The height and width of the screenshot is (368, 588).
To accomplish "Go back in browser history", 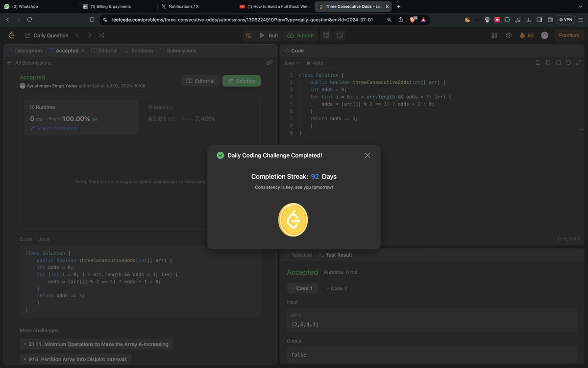I will pyautogui.click(x=7, y=20).
